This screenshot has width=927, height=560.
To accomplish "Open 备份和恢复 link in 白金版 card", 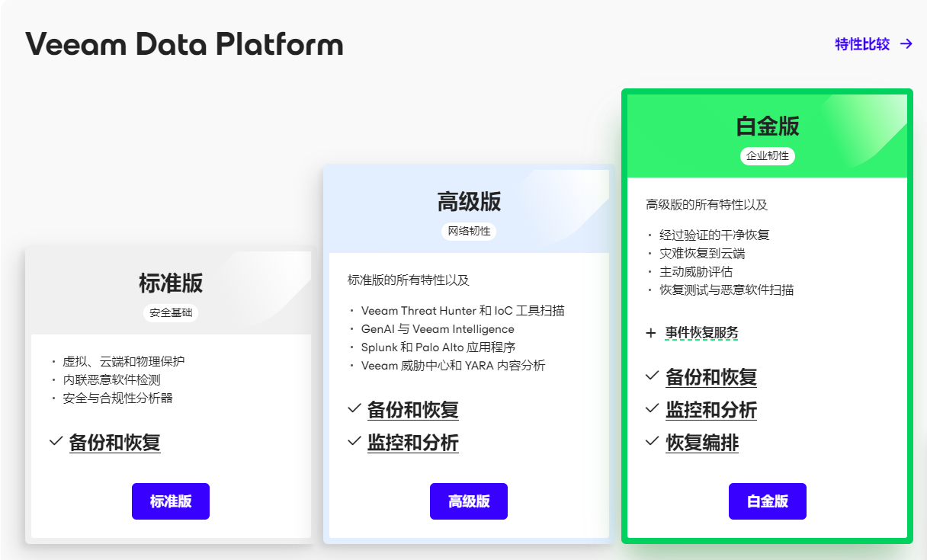I will [711, 377].
